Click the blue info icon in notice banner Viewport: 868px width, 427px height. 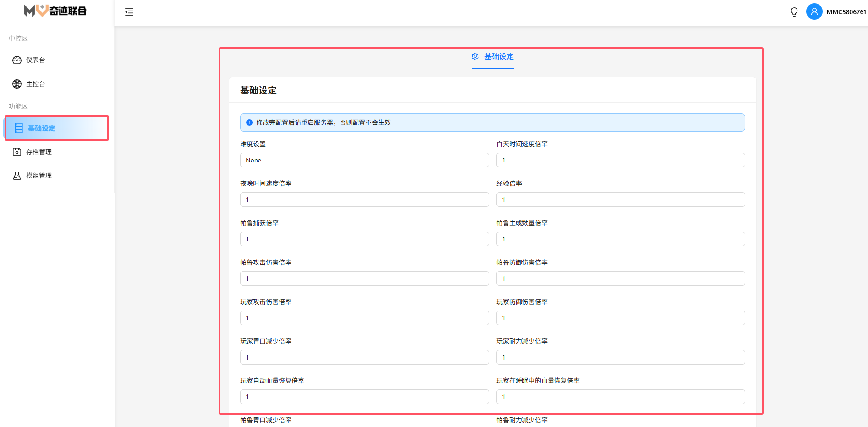pos(249,122)
